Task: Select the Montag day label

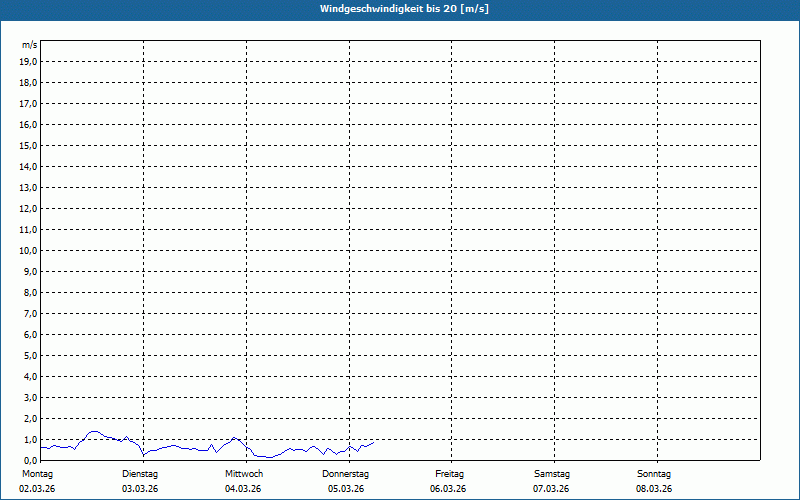Action: (x=37, y=473)
